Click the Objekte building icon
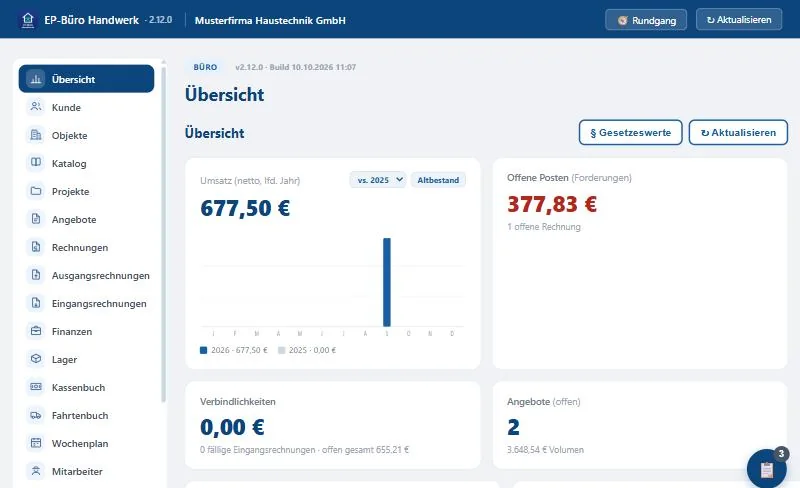Screen dimensions: 800x488 (x=36, y=135)
